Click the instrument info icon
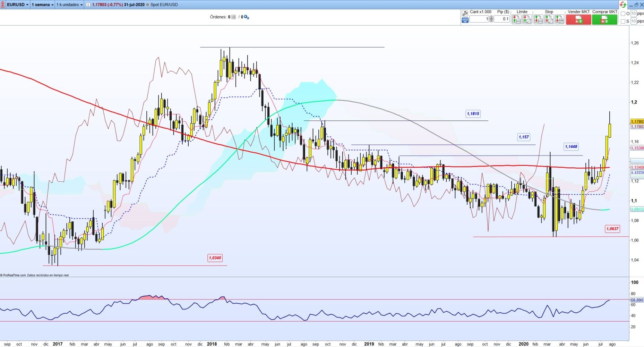Viewport: 644px width, 347px height. click(x=88, y=5)
